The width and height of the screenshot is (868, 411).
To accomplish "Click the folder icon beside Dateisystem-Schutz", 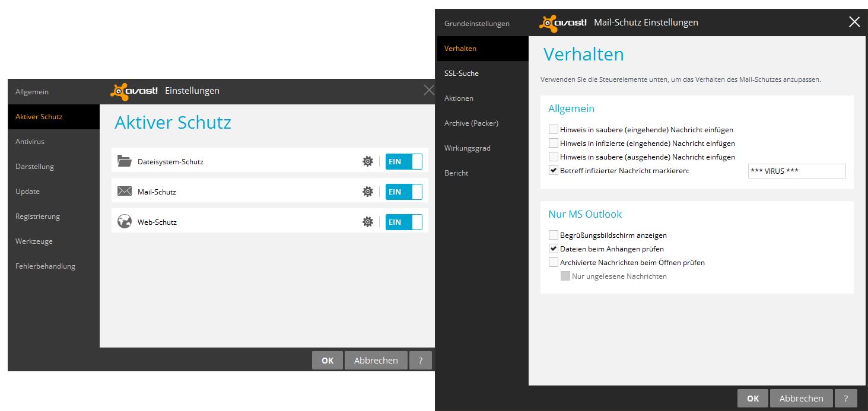I will click(x=125, y=161).
